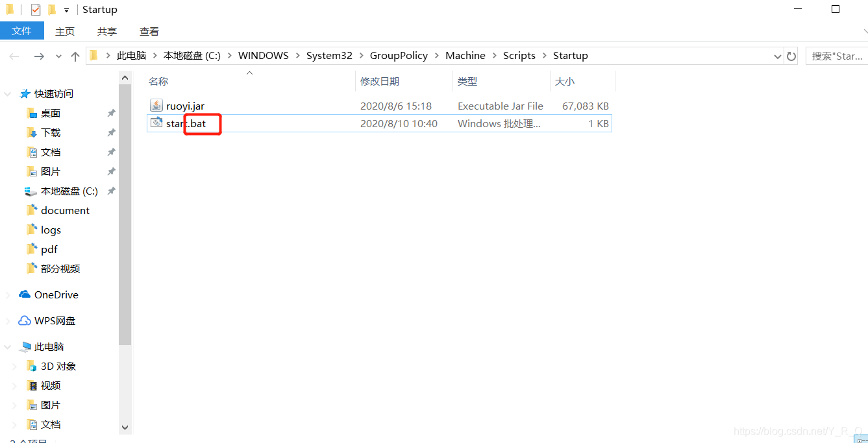Click the pin icon next to 桌面
868x443 pixels.
[x=111, y=114]
